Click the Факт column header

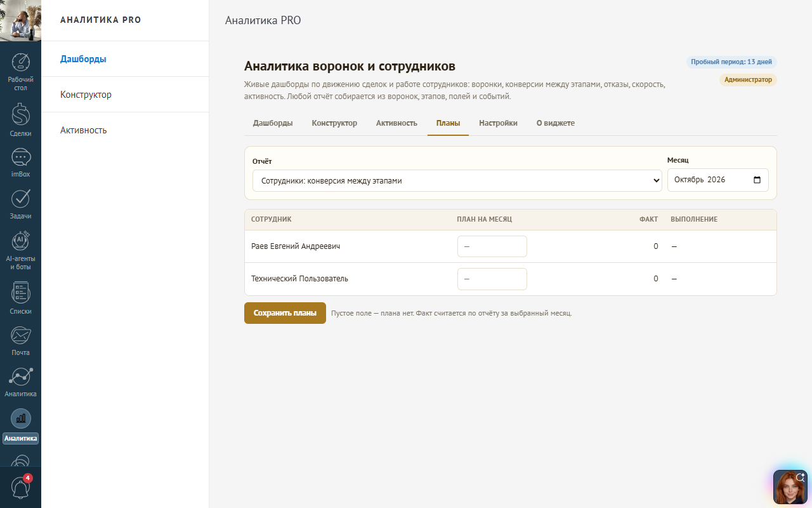(648, 220)
